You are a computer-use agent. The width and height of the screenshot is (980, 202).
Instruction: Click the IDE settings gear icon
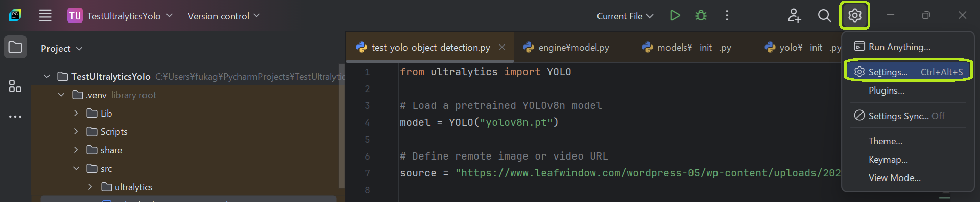tap(854, 15)
